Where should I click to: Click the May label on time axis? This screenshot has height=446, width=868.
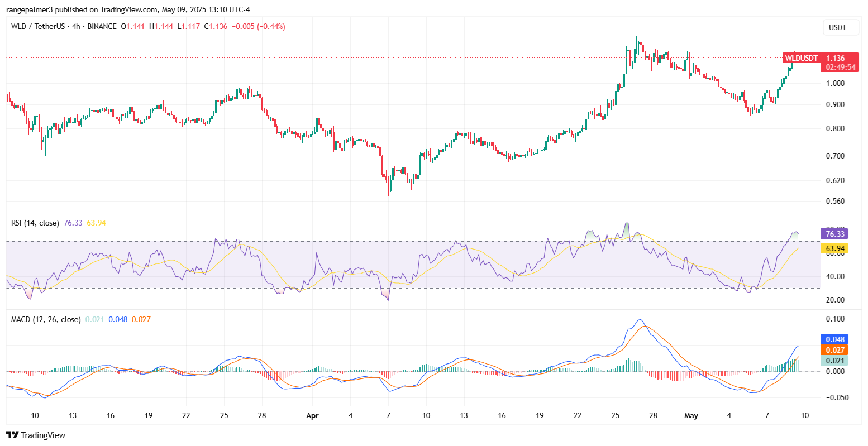click(x=691, y=416)
